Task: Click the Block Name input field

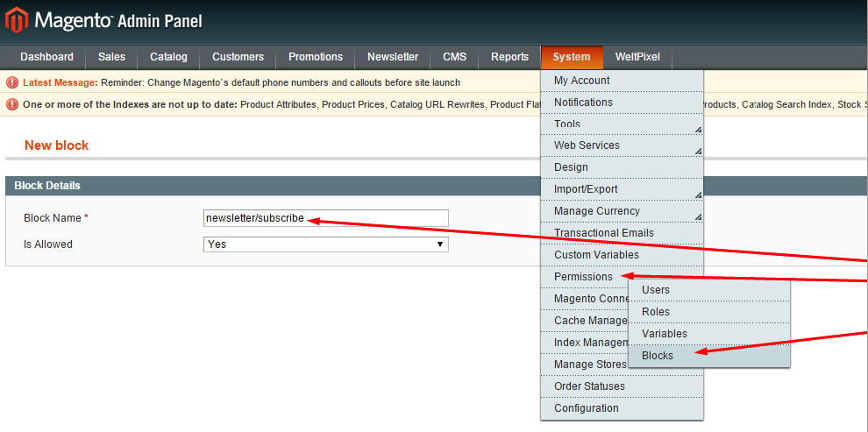Action: tap(325, 218)
